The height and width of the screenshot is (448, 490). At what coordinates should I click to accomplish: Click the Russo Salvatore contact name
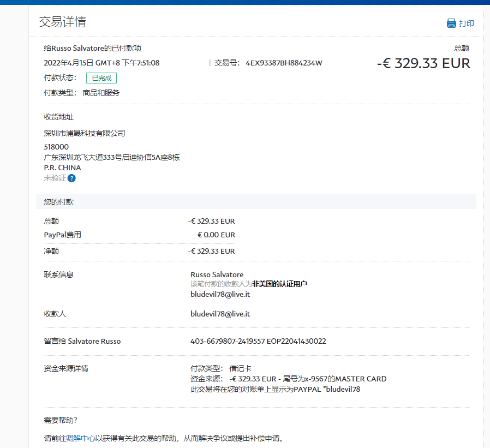[x=217, y=274]
